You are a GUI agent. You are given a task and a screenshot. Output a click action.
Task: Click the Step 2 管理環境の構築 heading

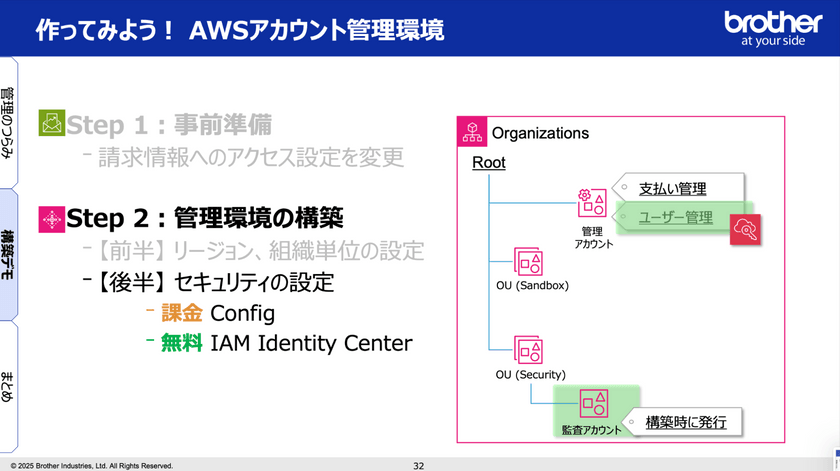coord(205,218)
